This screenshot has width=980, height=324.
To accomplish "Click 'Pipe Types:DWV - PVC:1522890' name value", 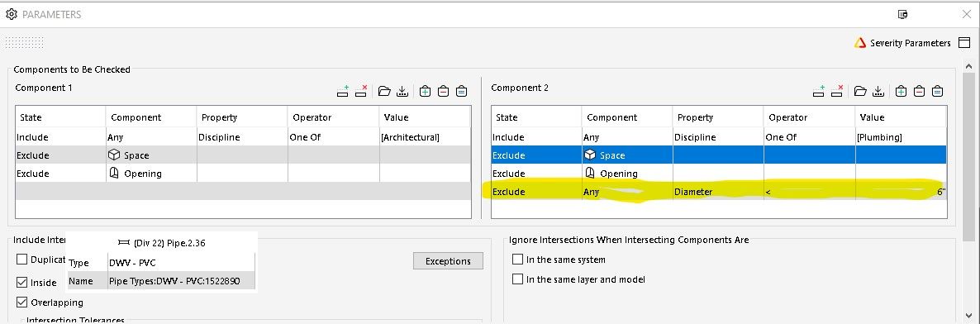I will [174, 282].
